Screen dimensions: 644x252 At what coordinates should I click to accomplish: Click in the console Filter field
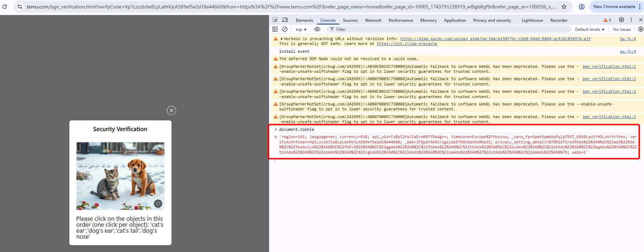451,30
